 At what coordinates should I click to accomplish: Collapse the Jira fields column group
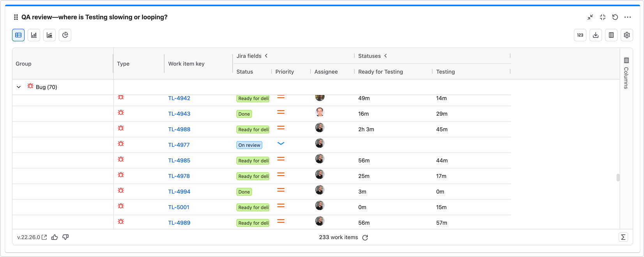click(266, 56)
